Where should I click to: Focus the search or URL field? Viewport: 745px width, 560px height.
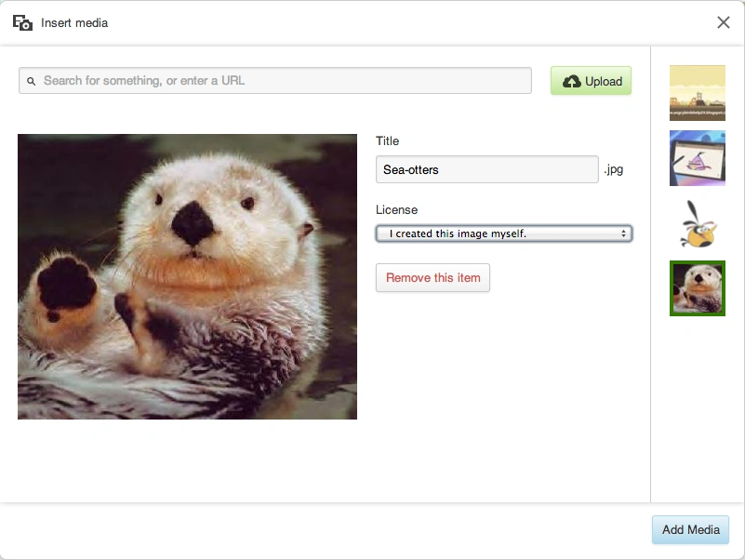[x=279, y=81]
